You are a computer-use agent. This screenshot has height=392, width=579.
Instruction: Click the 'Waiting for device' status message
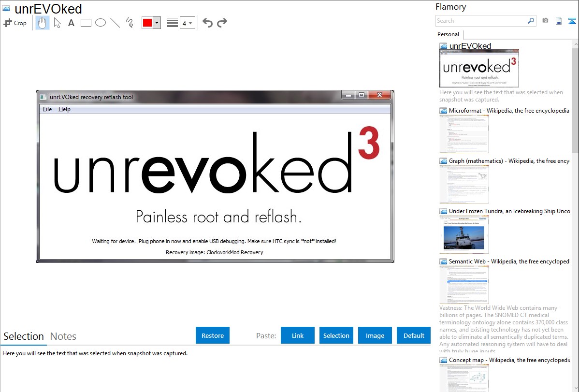[214, 241]
